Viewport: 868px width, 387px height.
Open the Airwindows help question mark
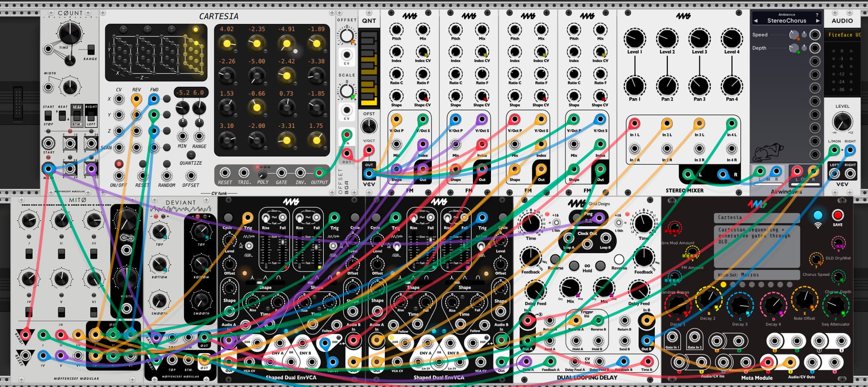click(817, 14)
